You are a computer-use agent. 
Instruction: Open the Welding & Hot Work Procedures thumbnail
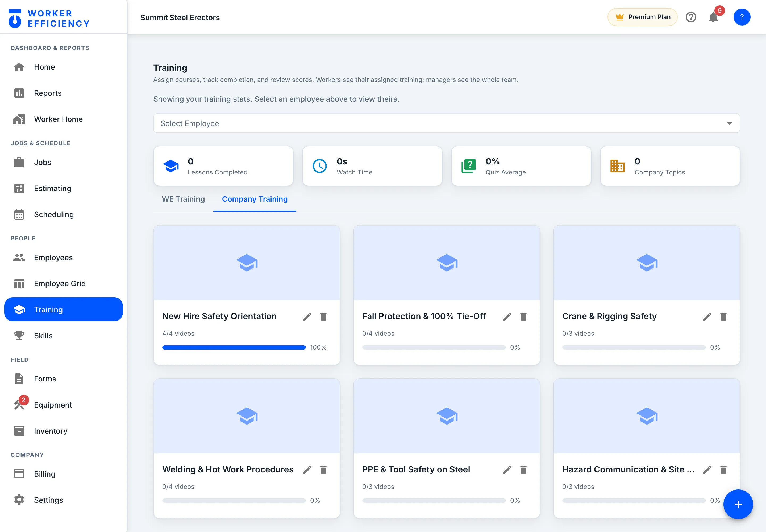[x=247, y=416]
